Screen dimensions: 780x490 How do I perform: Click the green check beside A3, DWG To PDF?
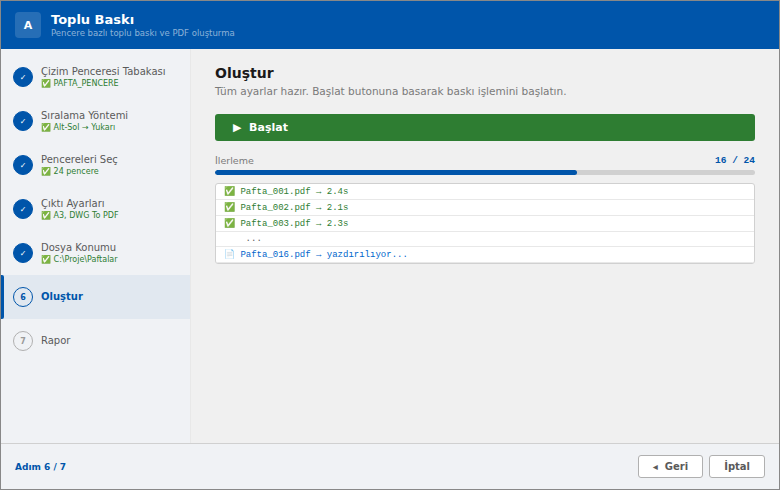[46, 215]
